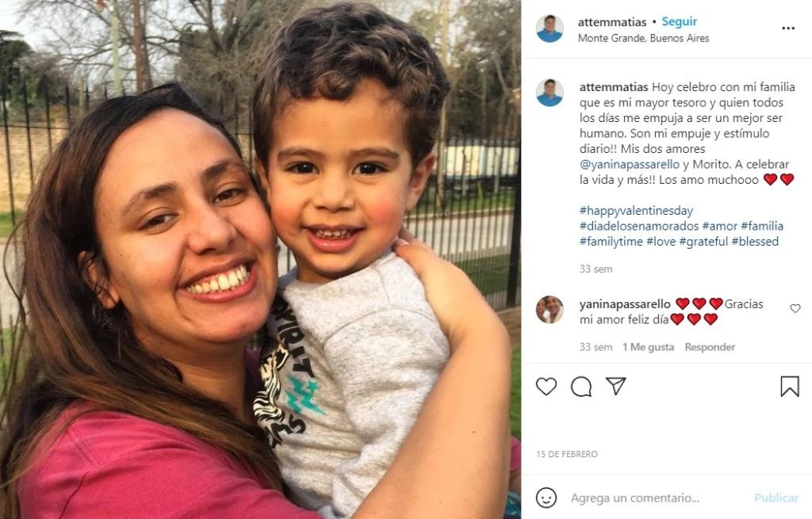Viewport: 812px width, 519px height.
Task: Like yaninapassarello's comment with small heart
Action: 795,308
